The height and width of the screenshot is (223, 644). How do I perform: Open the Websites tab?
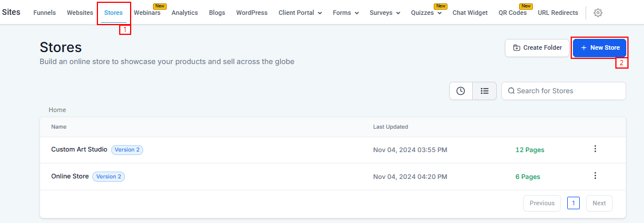80,13
